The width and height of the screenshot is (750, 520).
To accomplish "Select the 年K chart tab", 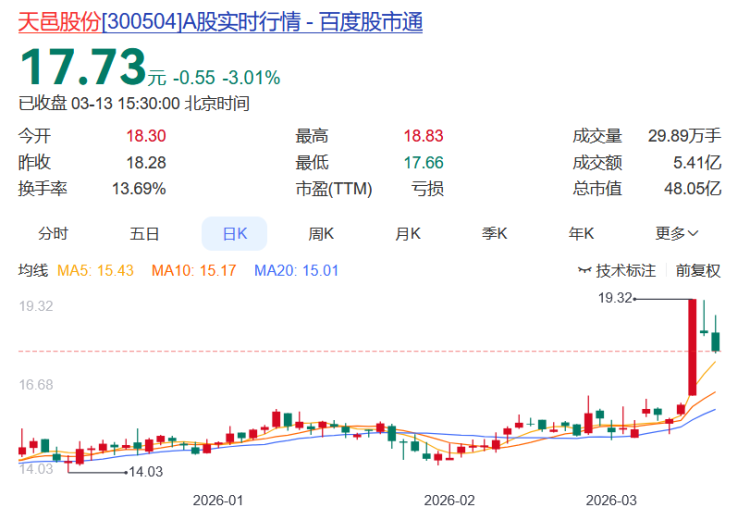I will (x=581, y=234).
